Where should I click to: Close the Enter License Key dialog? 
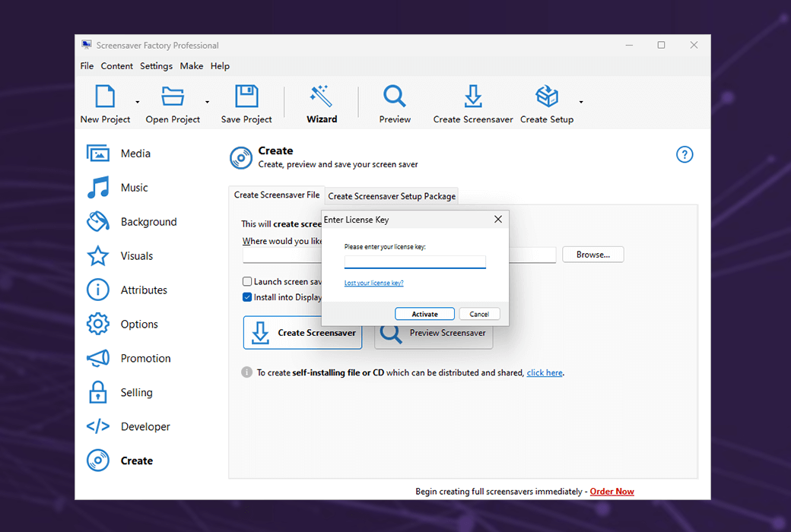coord(498,220)
